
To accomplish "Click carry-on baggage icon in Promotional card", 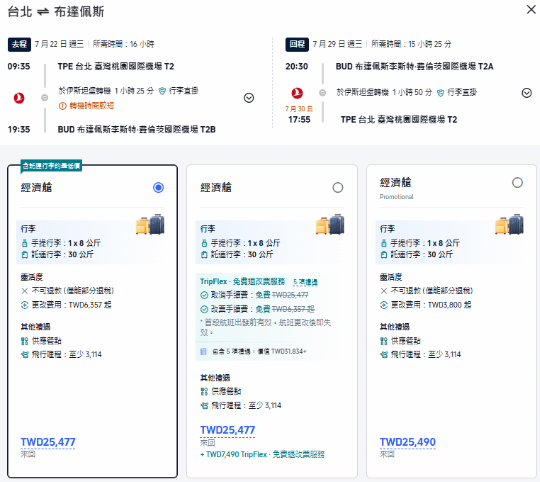I will [384, 243].
